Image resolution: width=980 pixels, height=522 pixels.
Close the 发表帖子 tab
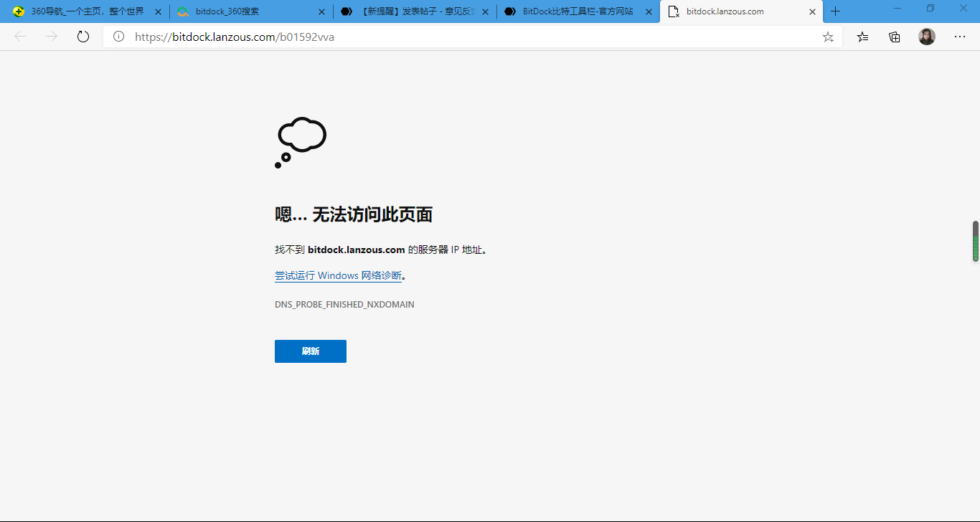tap(486, 11)
